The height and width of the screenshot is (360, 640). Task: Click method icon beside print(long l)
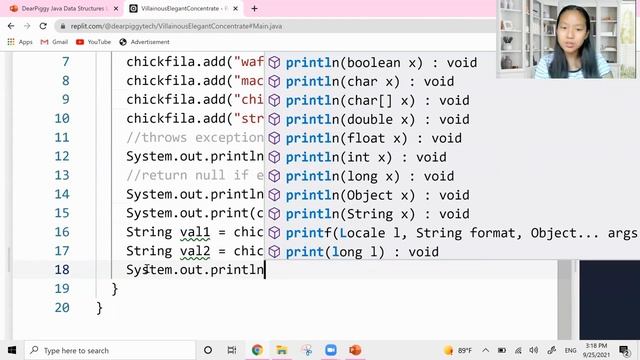(x=274, y=252)
